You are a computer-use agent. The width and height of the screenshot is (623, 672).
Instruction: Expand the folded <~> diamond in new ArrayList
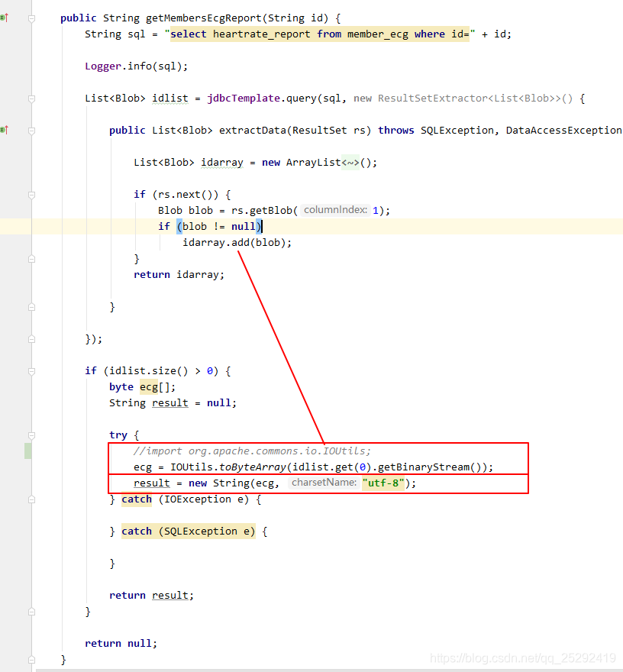pos(350,163)
